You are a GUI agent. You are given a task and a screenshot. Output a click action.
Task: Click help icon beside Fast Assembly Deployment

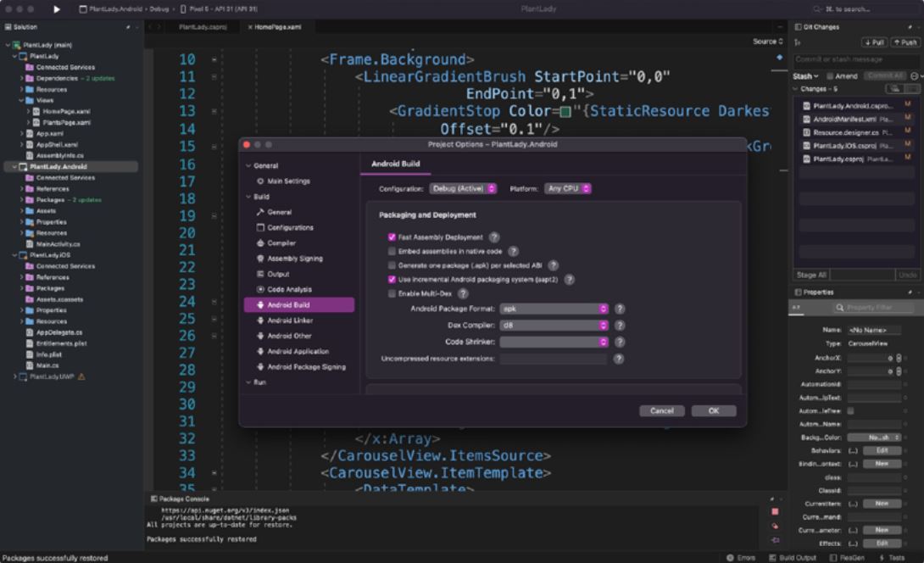[x=494, y=237]
